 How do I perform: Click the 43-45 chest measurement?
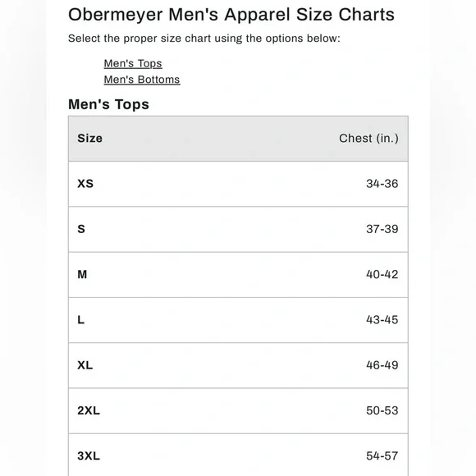(x=382, y=320)
